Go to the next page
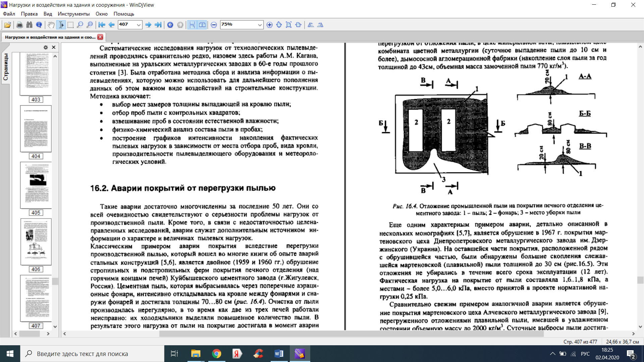644x362 pixels. [148, 25]
